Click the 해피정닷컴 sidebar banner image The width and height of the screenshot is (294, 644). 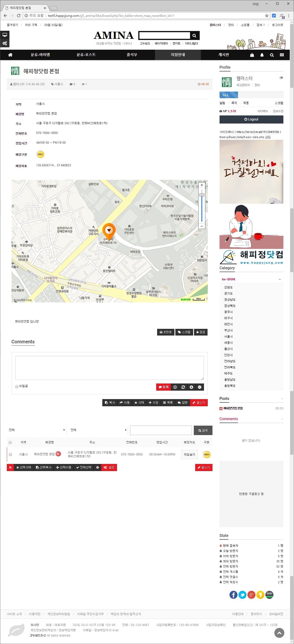tap(251, 257)
